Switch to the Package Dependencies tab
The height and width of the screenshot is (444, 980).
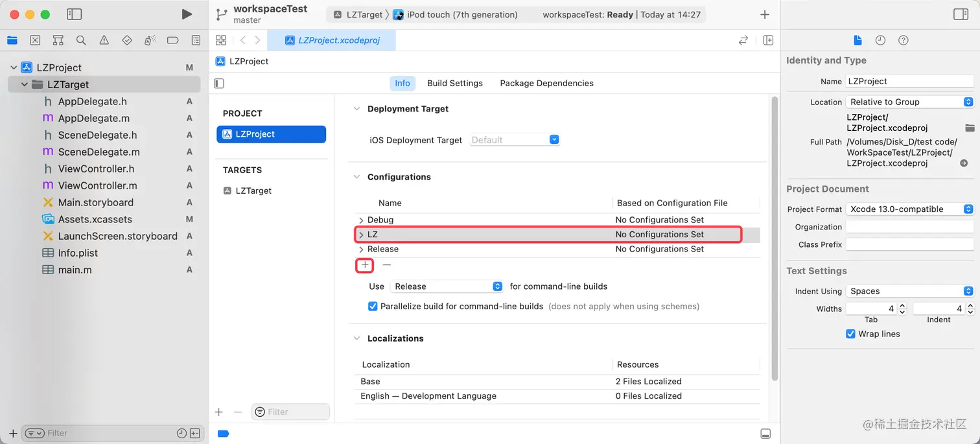pyautogui.click(x=546, y=83)
